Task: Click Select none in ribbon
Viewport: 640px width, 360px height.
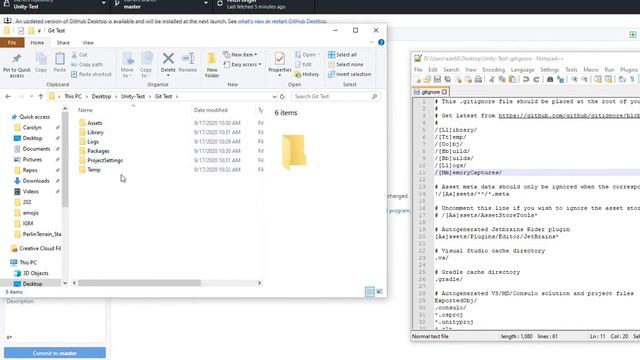Action: tap(345, 64)
